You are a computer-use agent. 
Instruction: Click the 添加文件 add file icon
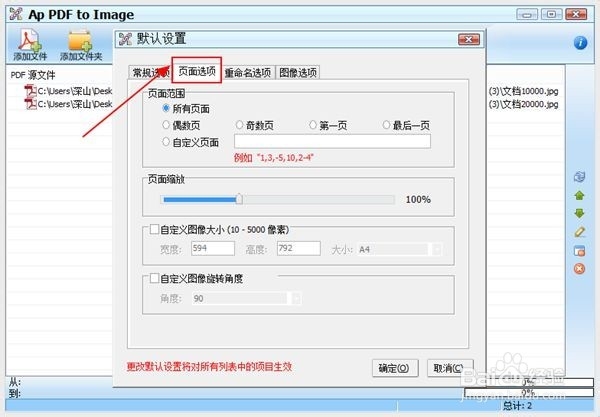pyautogui.click(x=29, y=44)
